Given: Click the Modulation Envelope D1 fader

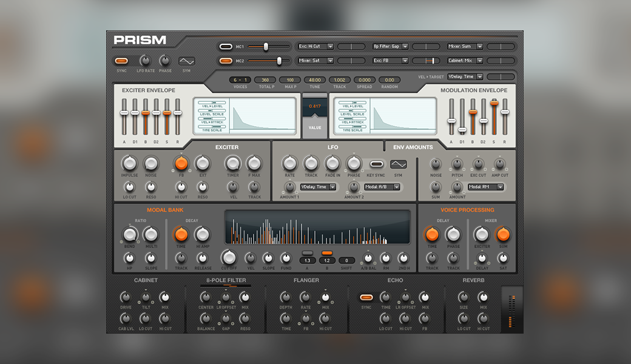Looking at the screenshot, I should [x=462, y=116].
